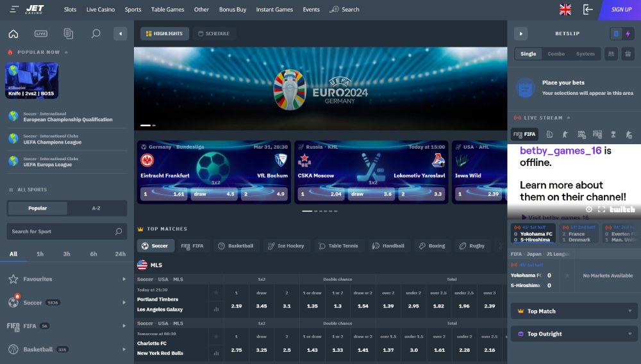Open the Table Games menu
This screenshot has height=364, width=641.
pos(167,10)
